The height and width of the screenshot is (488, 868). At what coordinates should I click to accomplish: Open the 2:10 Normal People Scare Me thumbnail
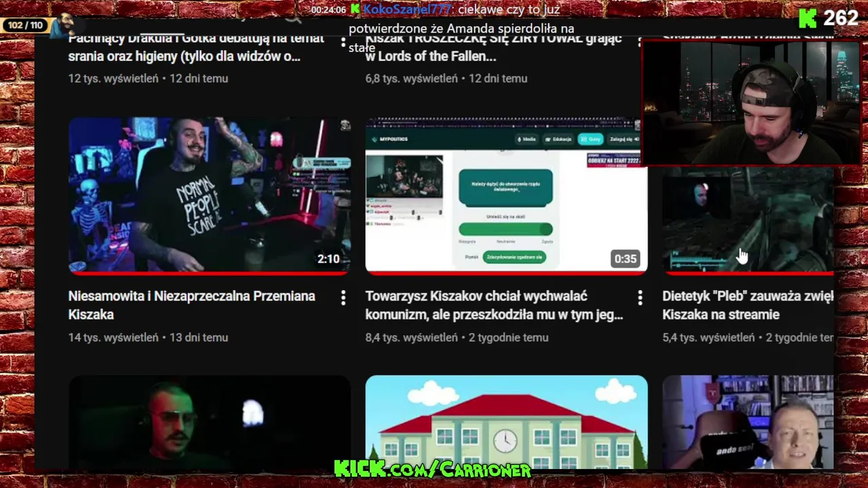[x=210, y=196]
